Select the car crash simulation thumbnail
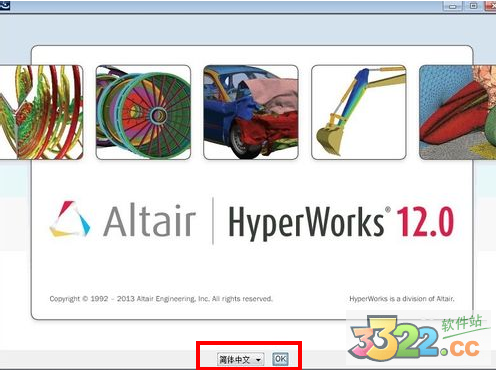The width and height of the screenshot is (496, 370). [251, 112]
